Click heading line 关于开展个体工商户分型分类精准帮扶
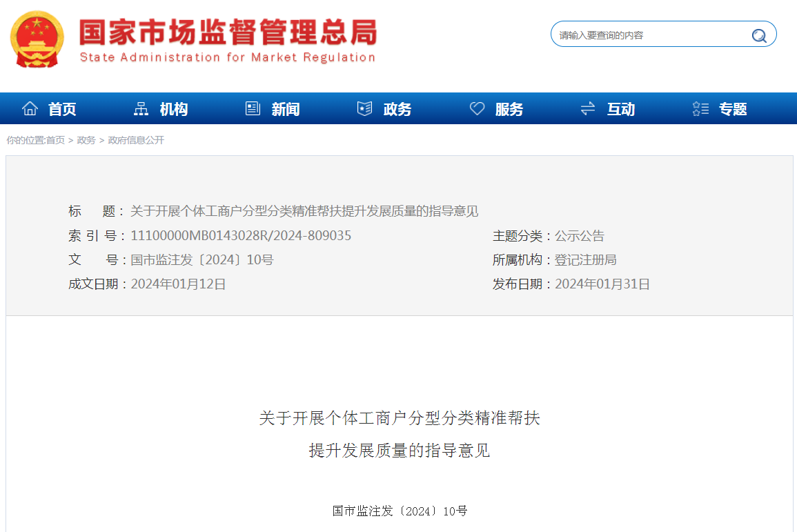Viewport: 797px width, 532px height. pyautogui.click(x=400, y=418)
